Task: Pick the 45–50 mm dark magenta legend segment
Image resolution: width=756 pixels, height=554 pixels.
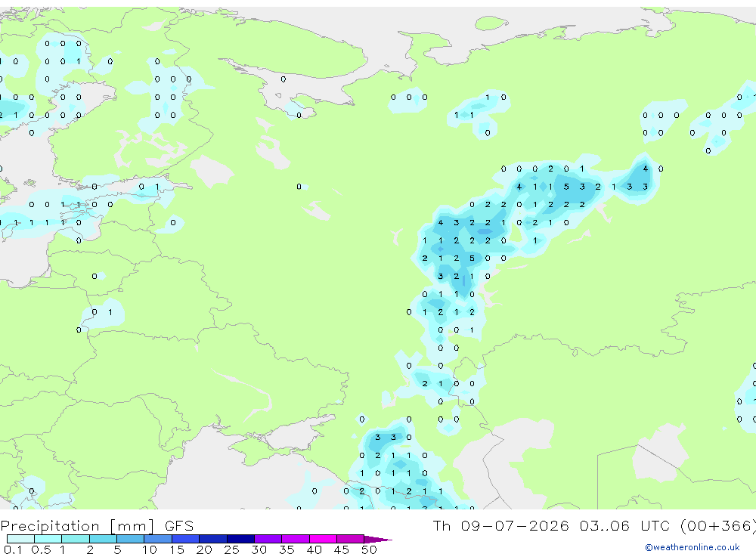Action: [350, 539]
